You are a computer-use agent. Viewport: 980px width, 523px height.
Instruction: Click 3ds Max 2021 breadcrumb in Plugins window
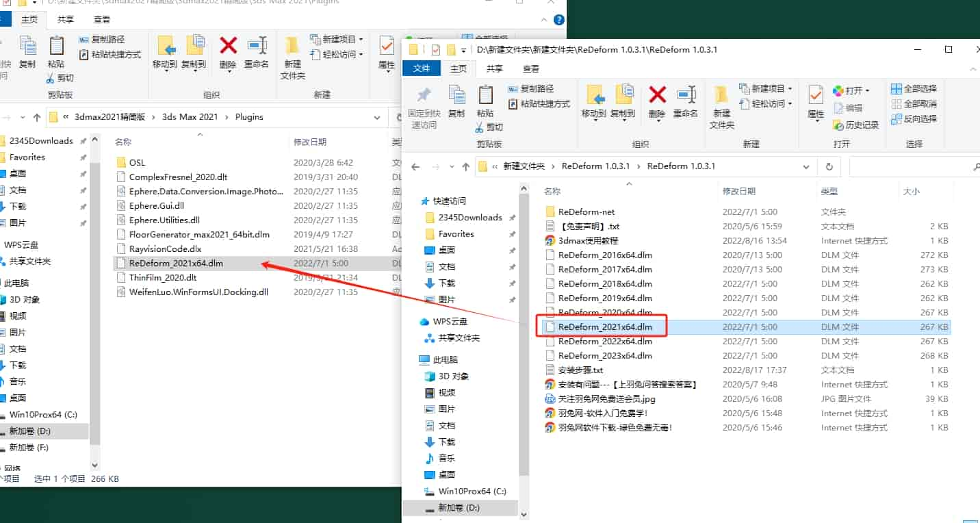click(190, 117)
